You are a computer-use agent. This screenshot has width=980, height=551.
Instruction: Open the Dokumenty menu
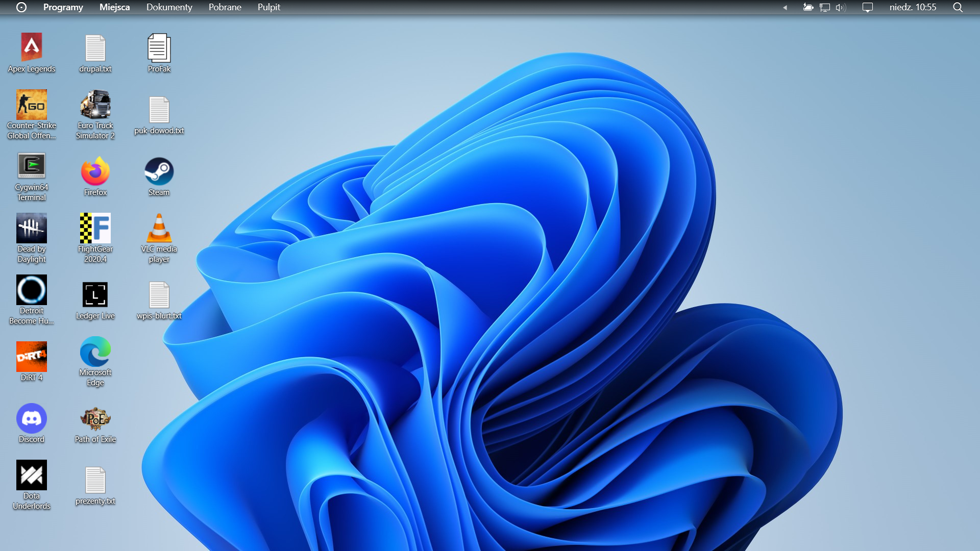[169, 7]
